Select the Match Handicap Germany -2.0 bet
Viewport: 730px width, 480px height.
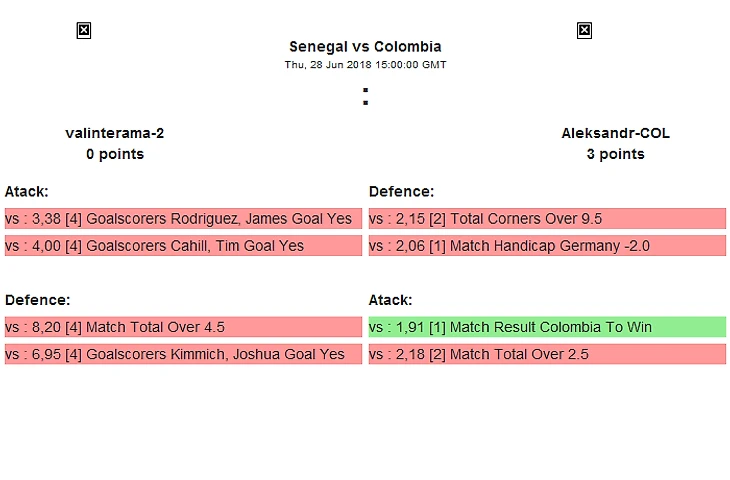(x=547, y=246)
